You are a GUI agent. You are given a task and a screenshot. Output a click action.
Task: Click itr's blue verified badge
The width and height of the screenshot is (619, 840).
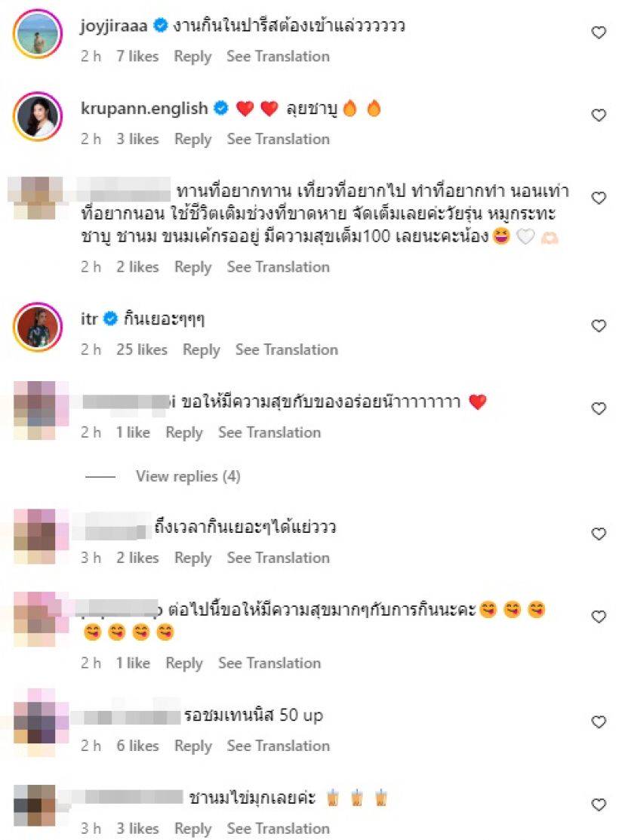point(110,318)
